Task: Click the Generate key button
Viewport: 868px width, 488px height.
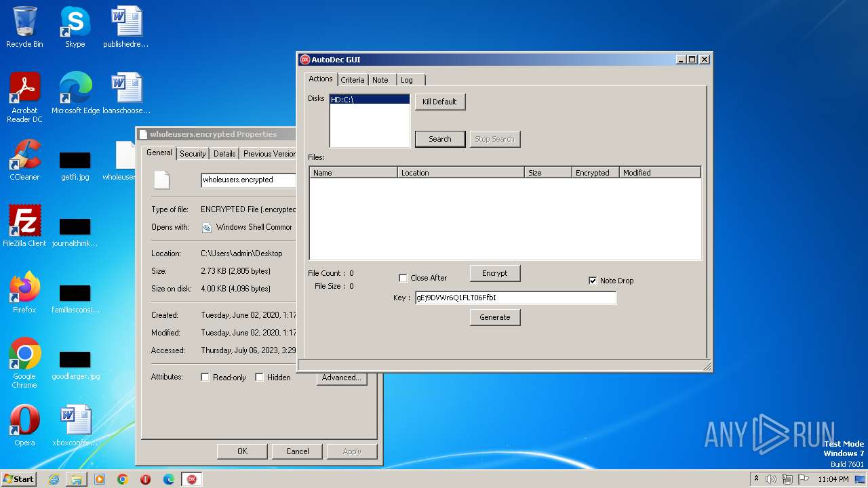Action: tap(495, 317)
